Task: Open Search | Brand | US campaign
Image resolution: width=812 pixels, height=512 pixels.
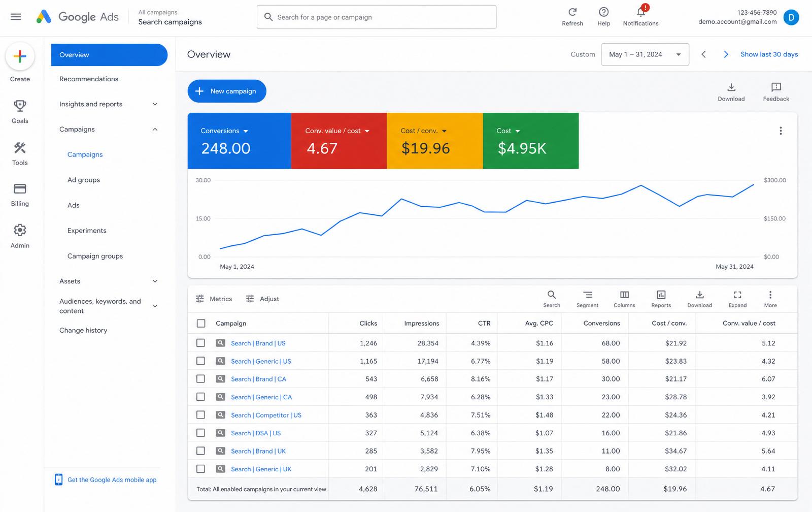Action: tap(258, 343)
